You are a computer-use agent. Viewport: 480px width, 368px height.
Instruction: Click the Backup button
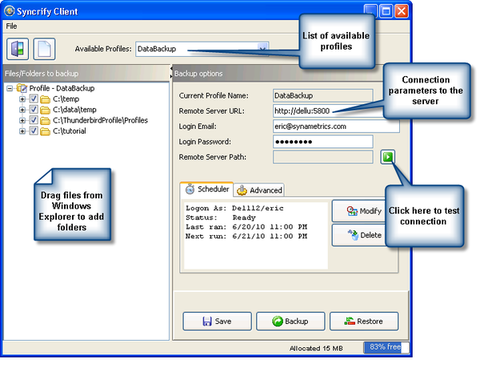point(290,321)
